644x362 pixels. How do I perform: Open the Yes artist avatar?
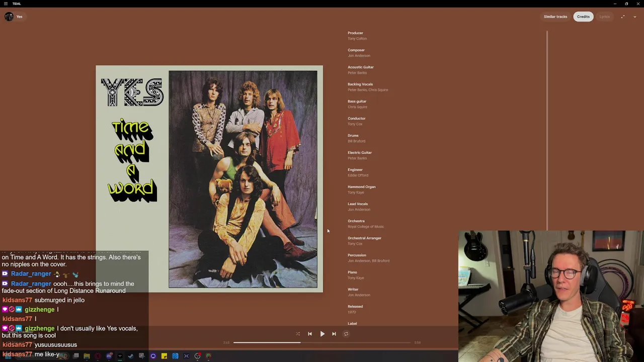coord(9,17)
